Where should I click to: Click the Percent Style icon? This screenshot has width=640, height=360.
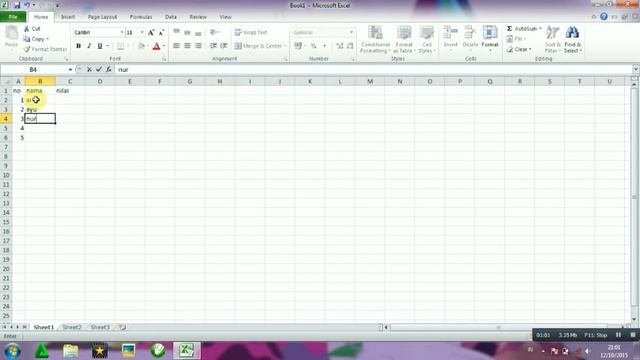click(x=313, y=46)
